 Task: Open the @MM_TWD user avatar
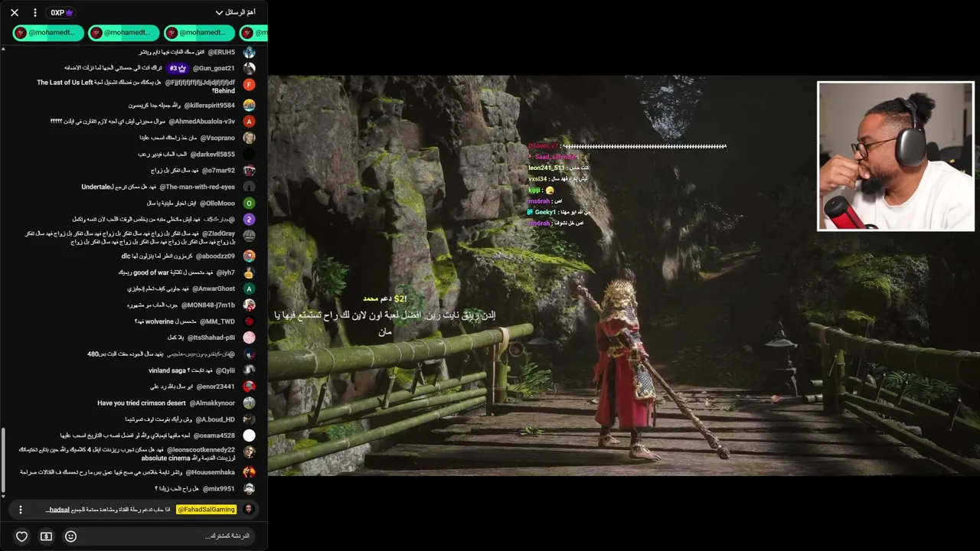pos(249,321)
